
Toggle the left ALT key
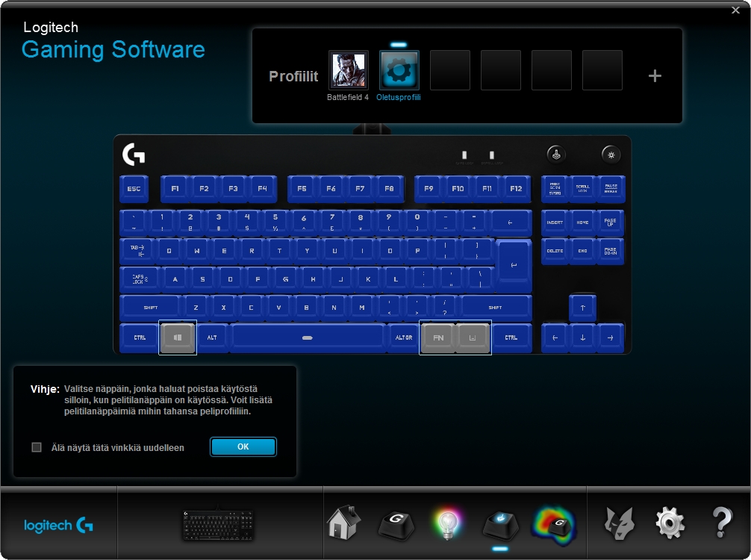click(212, 337)
